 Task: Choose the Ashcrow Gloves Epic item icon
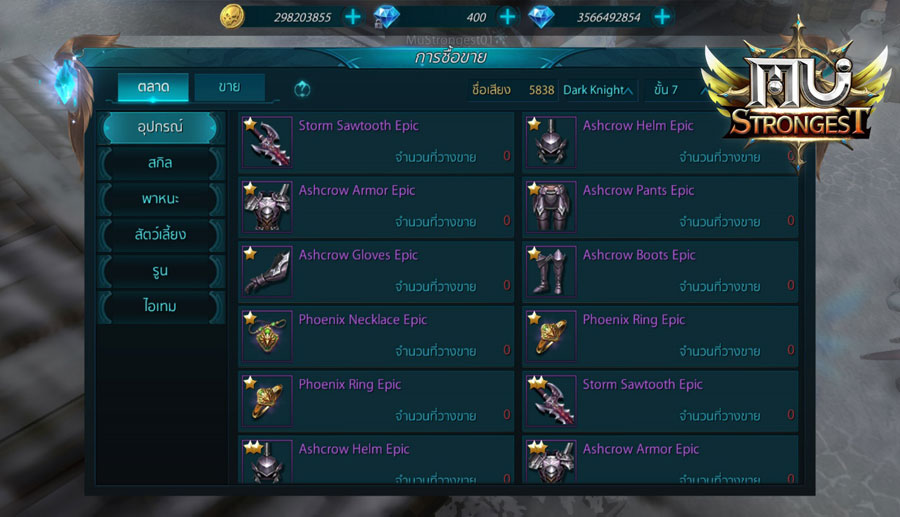pyautogui.click(x=267, y=271)
